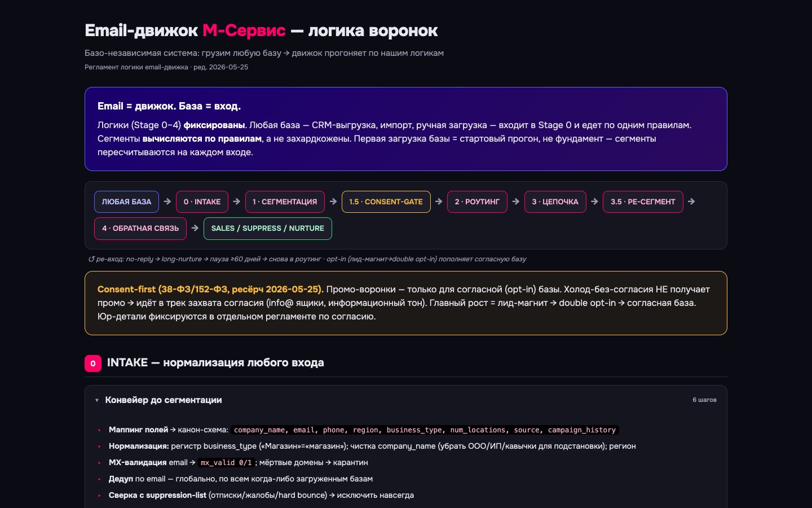Viewport: 812px width, 508px height.
Task: Click the Регламент логики email-движка date line
Action: pyautogui.click(x=166, y=67)
